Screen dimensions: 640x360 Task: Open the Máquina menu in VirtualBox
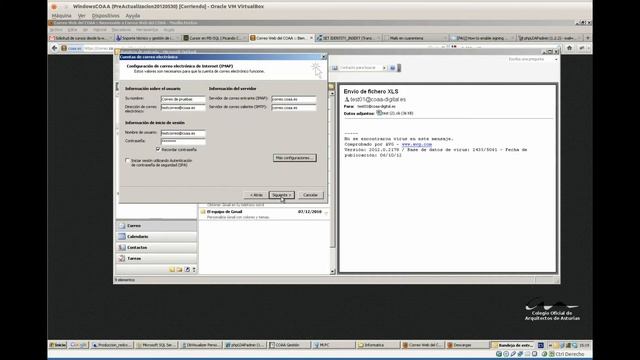click(61, 16)
